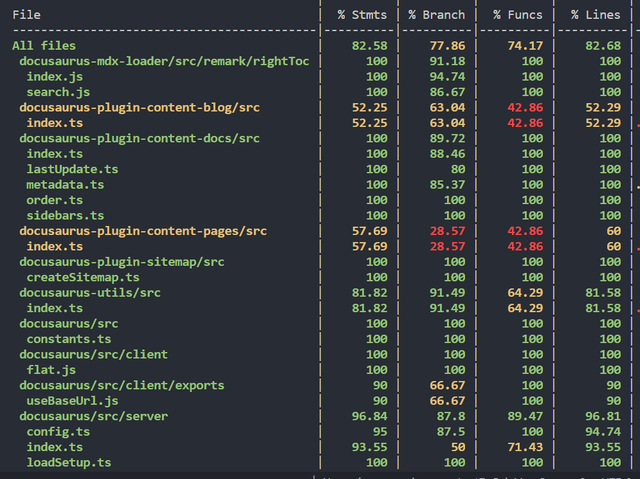Click the 77.86 branch value for All files
Image resolution: width=640 pixels, height=479 pixels.
tap(447, 46)
